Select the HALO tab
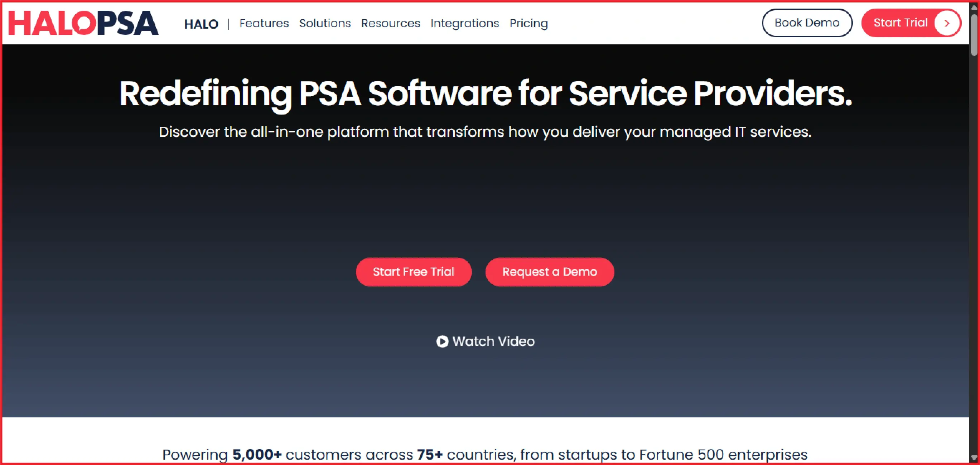This screenshot has height=465, width=980. pos(201,24)
